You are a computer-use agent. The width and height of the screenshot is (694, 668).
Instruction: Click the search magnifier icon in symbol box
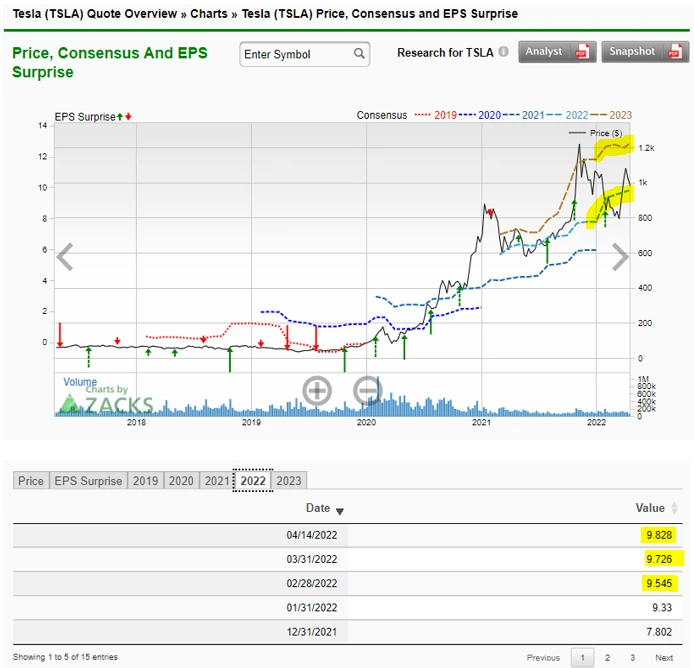359,54
